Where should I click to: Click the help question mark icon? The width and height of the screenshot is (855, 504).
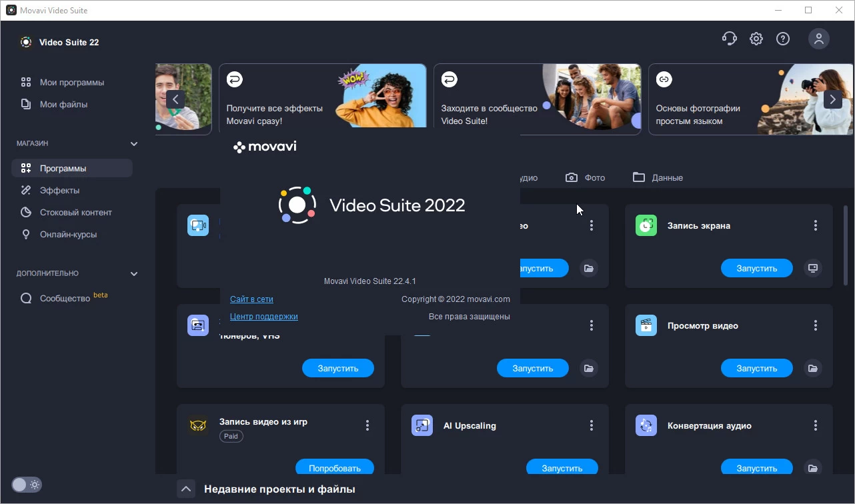click(x=783, y=39)
